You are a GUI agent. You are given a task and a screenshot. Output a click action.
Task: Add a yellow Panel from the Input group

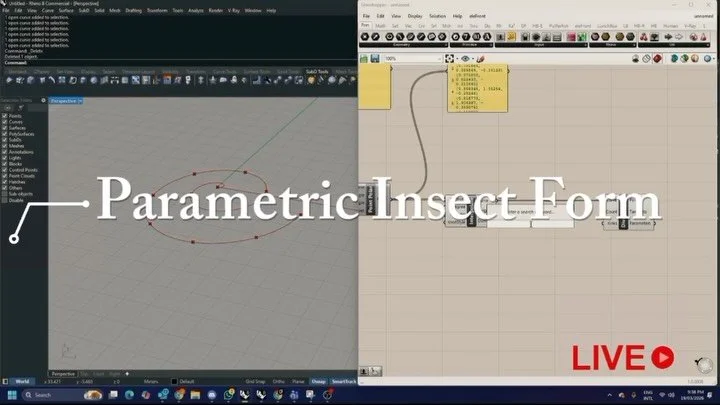coord(511,37)
